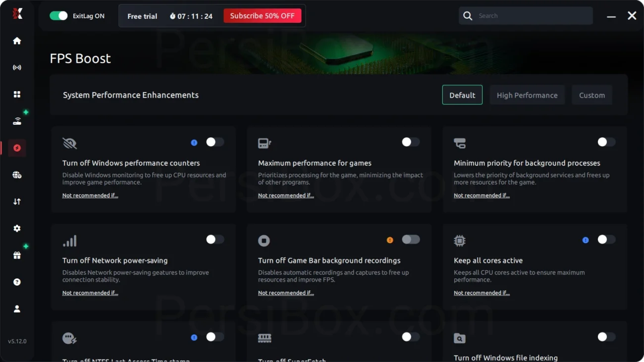Toggle Turn off Game Bar background recordings
This screenshot has width=644, height=362.
(x=411, y=240)
